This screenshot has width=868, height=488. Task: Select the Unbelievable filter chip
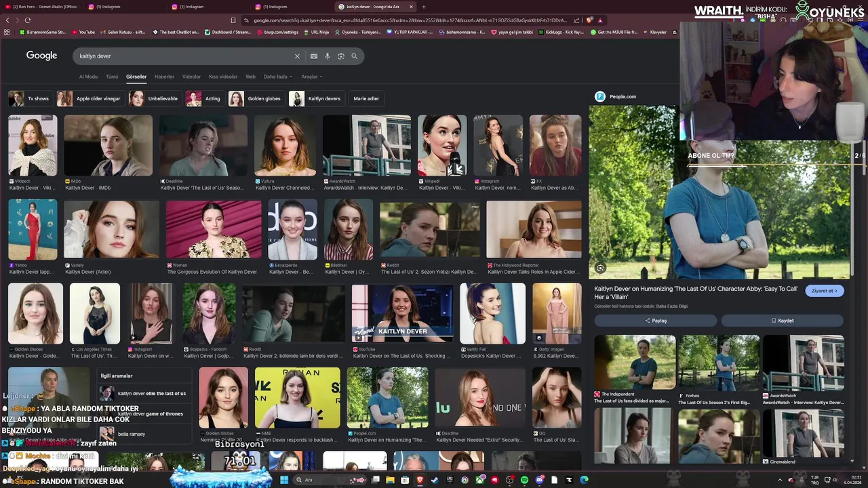pyautogui.click(x=155, y=98)
